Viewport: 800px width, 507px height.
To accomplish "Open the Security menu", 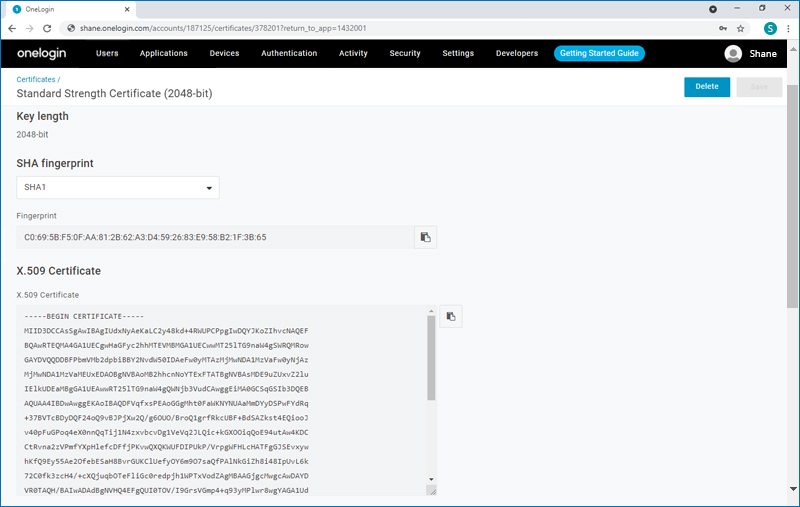I will pyautogui.click(x=405, y=53).
